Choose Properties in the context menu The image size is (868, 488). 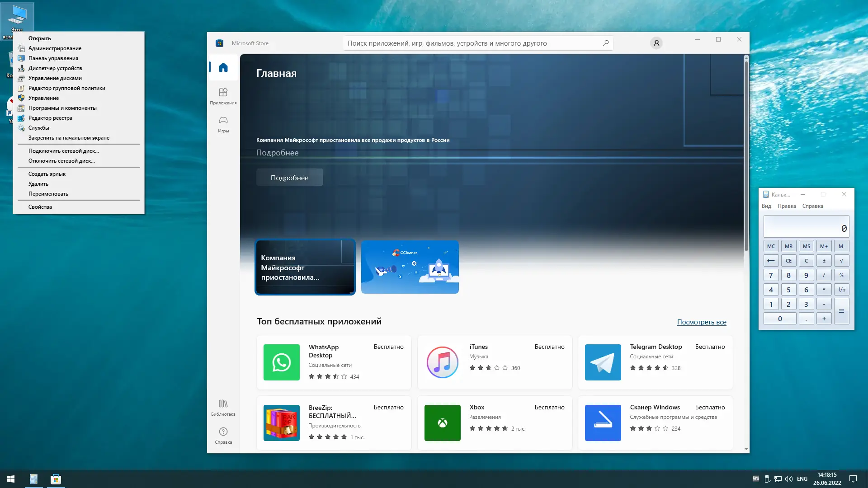pos(40,207)
